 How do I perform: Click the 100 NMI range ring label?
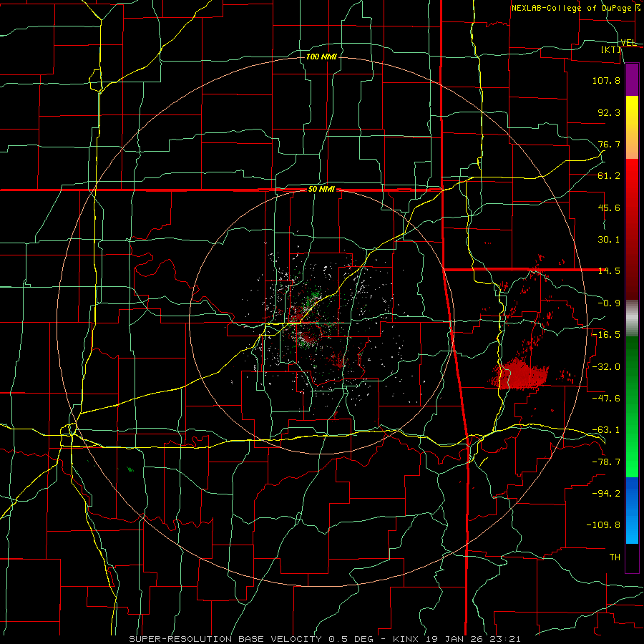pyautogui.click(x=321, y=57)
